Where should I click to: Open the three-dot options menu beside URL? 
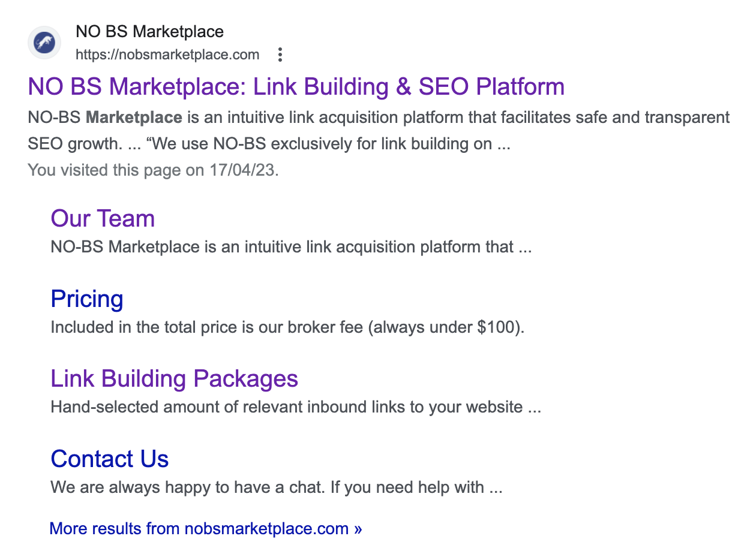point(280,55)
